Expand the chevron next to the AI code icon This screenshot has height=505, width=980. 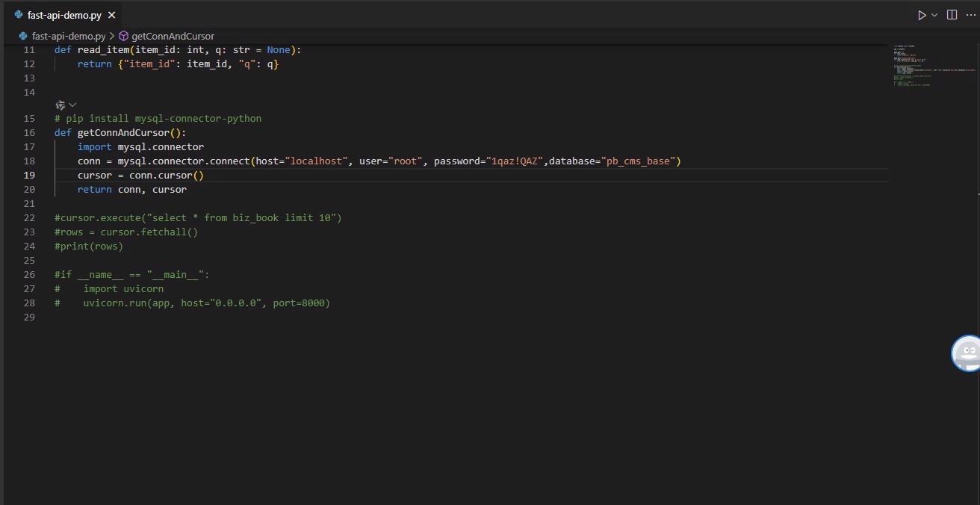click(72, 105)
